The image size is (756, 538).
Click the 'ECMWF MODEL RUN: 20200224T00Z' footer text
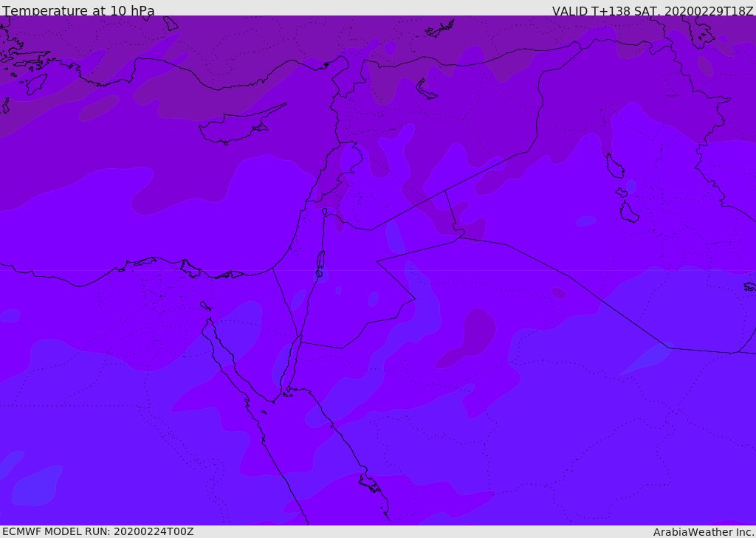click(98, 531)
